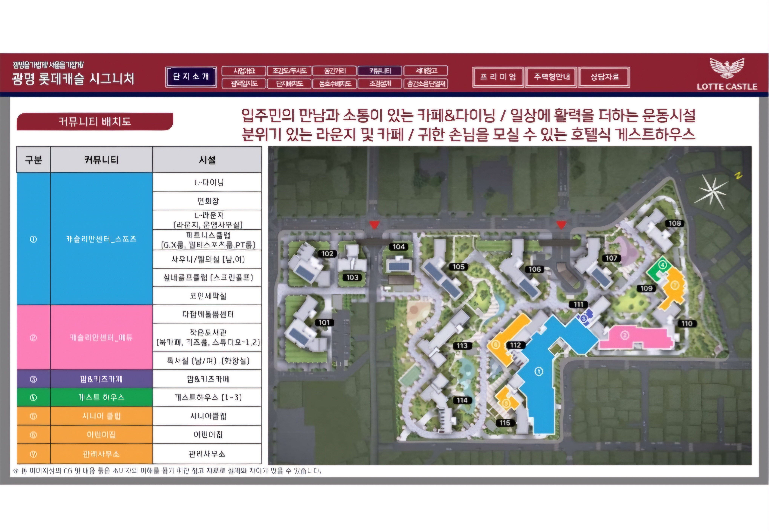This screenshot has width=769, height=532.
Task: Open the 단지소개 main menu
Action: [191, 77]
